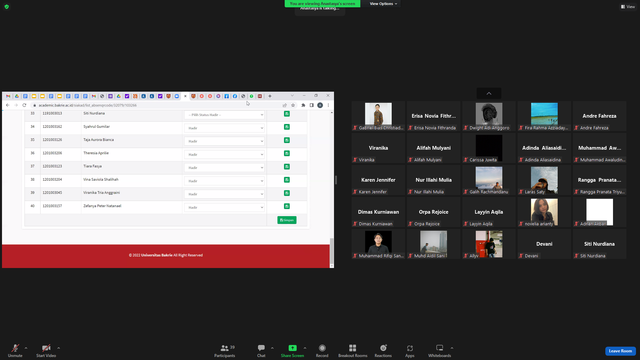Screen dimensions: 640x360
Task: Open a new browser tab with plus
Action: (270, 96)
